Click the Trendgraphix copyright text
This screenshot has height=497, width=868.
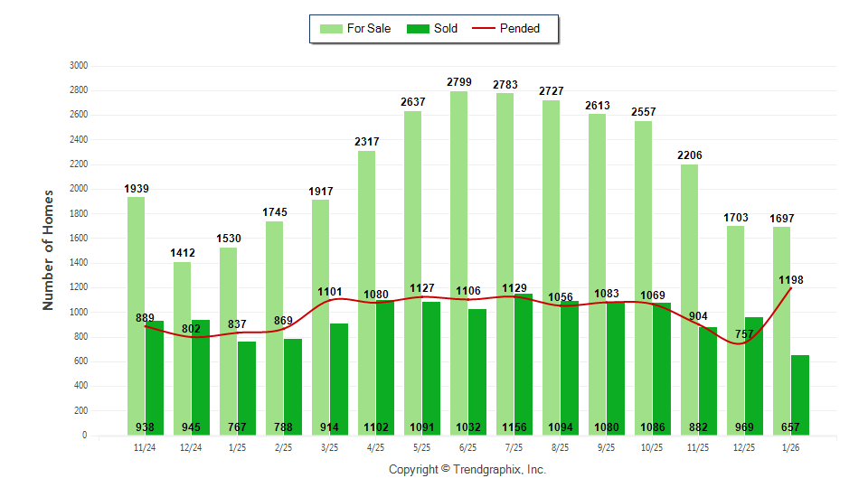pos(467,470)
